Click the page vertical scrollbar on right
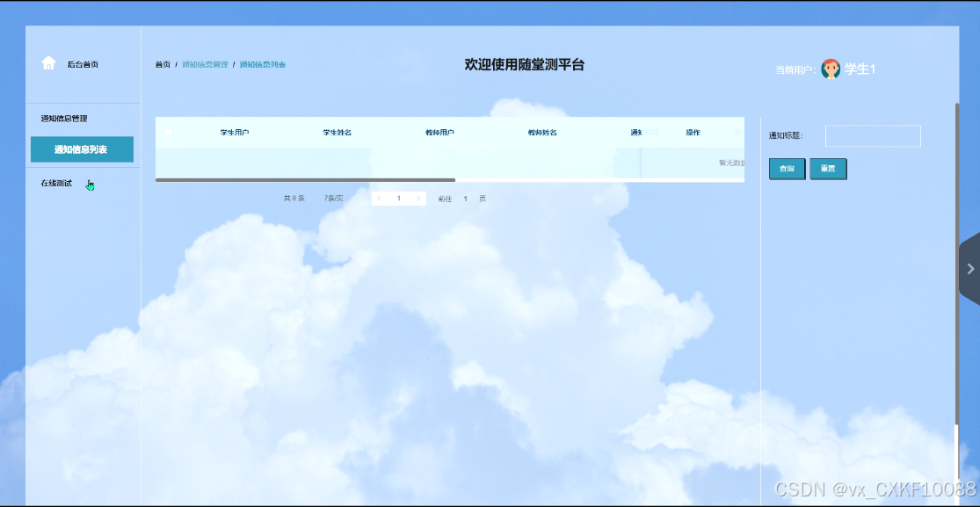 coord(957,263)
